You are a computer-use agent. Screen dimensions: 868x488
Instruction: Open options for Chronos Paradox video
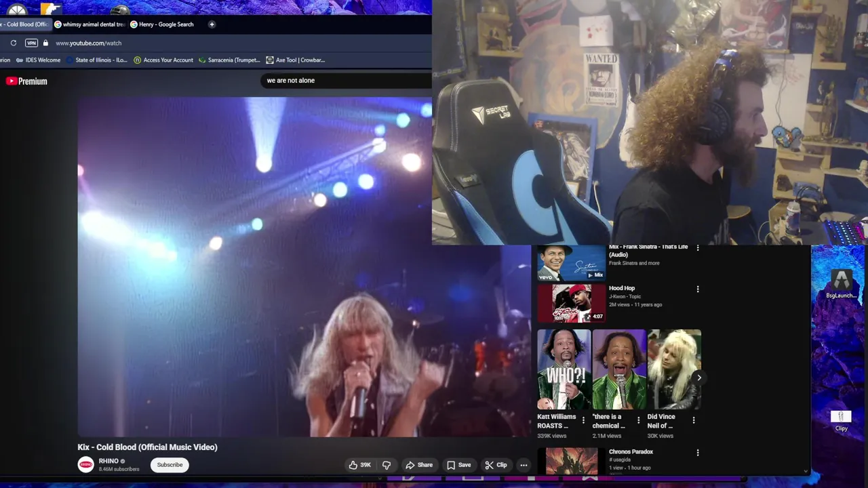pyautogui.click(x=698, y=453)
